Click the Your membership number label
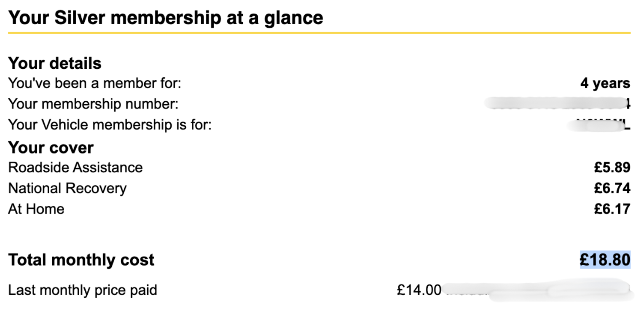The width and height of the screenshot is (644, 314). tap(93, 104)
